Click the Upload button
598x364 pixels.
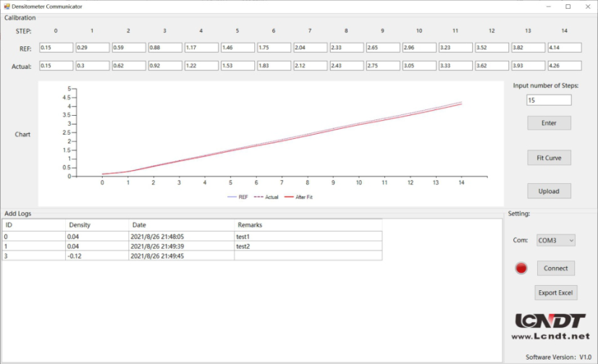click(549, 191)
